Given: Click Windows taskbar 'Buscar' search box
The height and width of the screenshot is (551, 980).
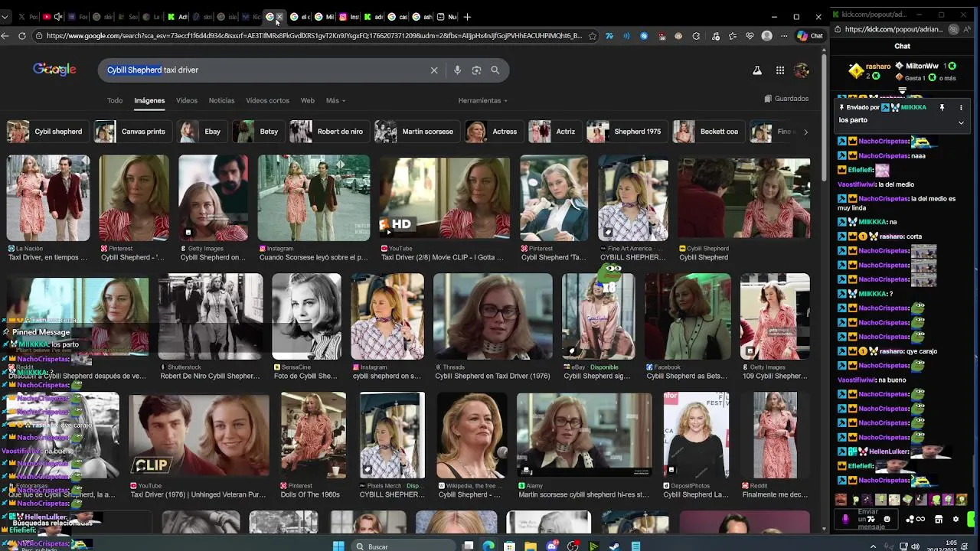Looking at the screenshot, I should [404, 546].
